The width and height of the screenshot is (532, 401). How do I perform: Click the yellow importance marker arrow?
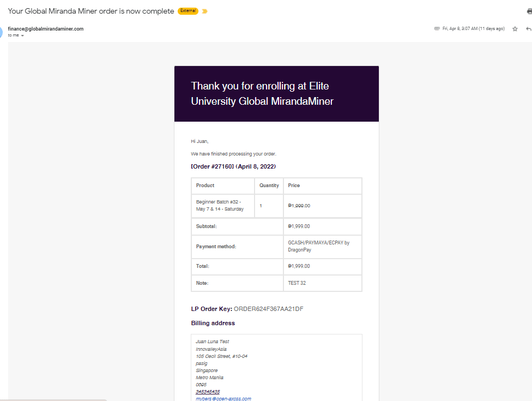coord(205,11)
